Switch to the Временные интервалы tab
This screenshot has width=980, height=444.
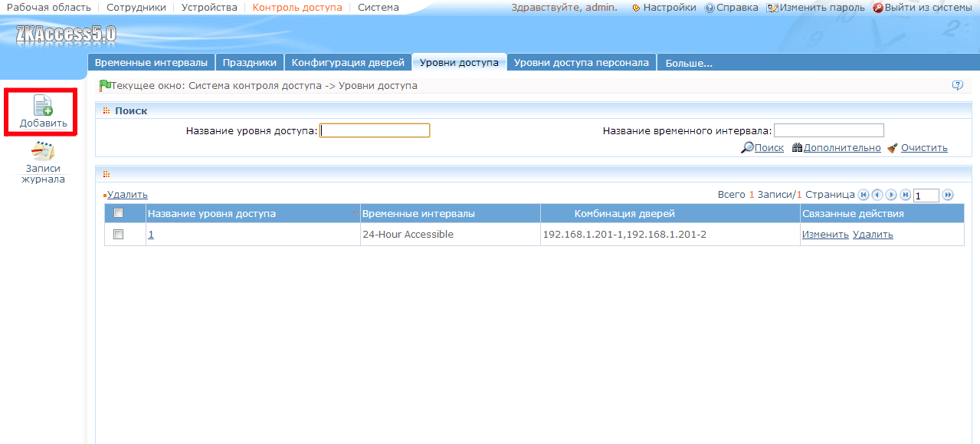[151, 63]
